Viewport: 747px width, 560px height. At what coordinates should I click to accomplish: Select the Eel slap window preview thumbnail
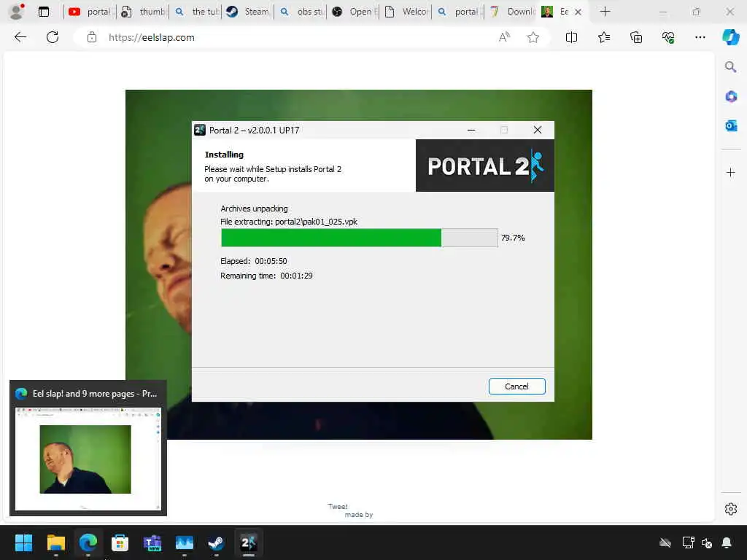click(x=88, y=459)
